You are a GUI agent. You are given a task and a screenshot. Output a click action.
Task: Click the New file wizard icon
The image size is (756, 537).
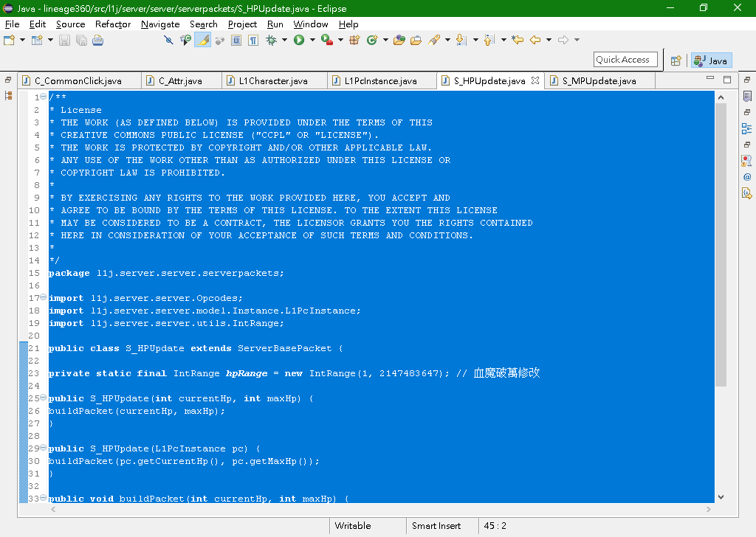pos(9,41)
